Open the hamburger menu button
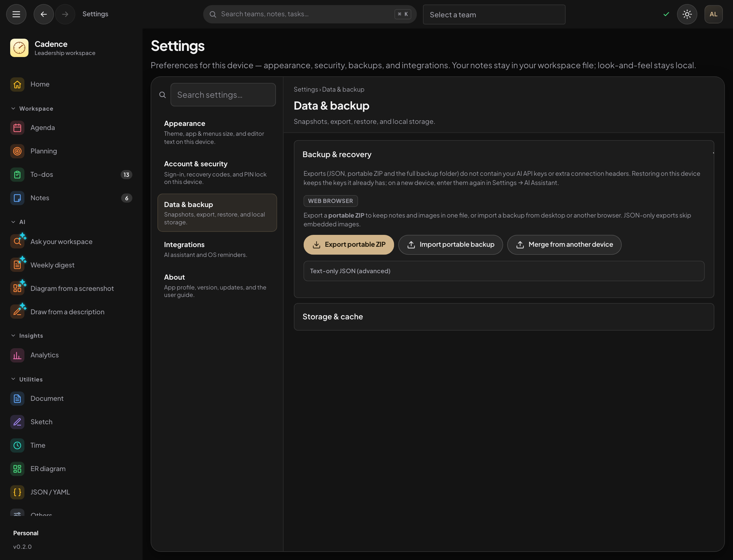The image size is (733, 560). pos(16,14)
